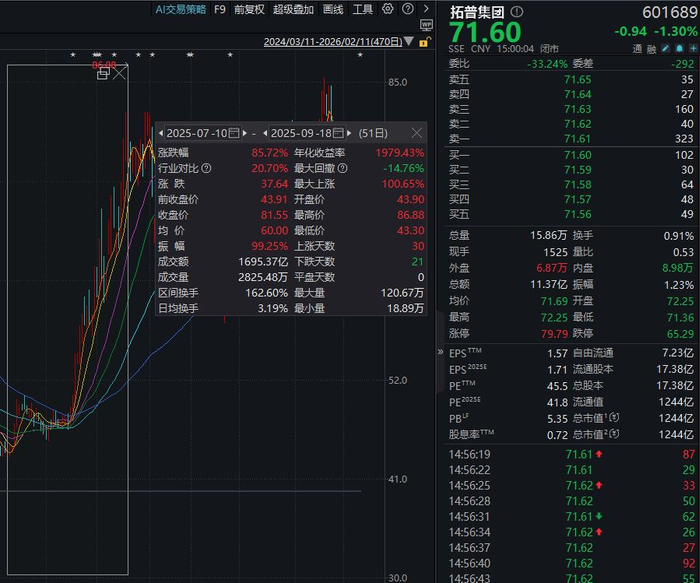Image resolution: width=700 pixels, height=583 pixels.
Task: Set a price alert with bell icon
Action: point(679,48)
